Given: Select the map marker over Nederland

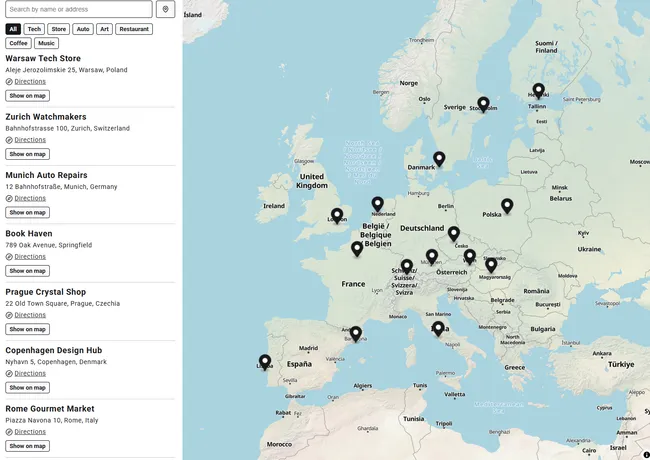Looking at the screenshot, I should pos(377,204).
